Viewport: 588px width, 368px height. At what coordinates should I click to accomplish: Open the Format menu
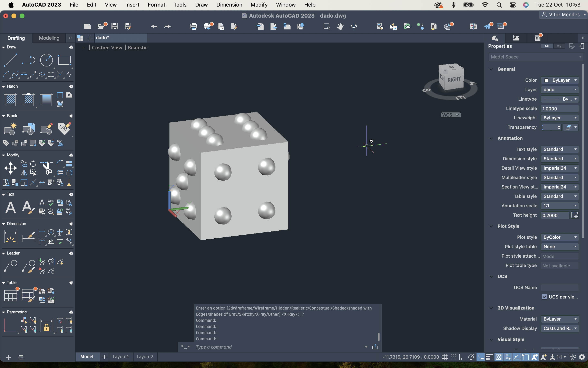point(156,5)
